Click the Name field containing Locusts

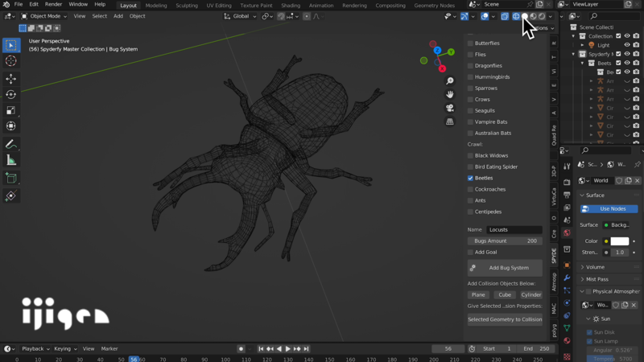[x=514, y=230]
